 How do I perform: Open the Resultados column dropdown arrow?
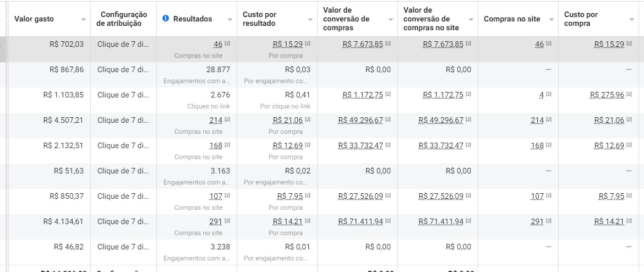point(230,19)
